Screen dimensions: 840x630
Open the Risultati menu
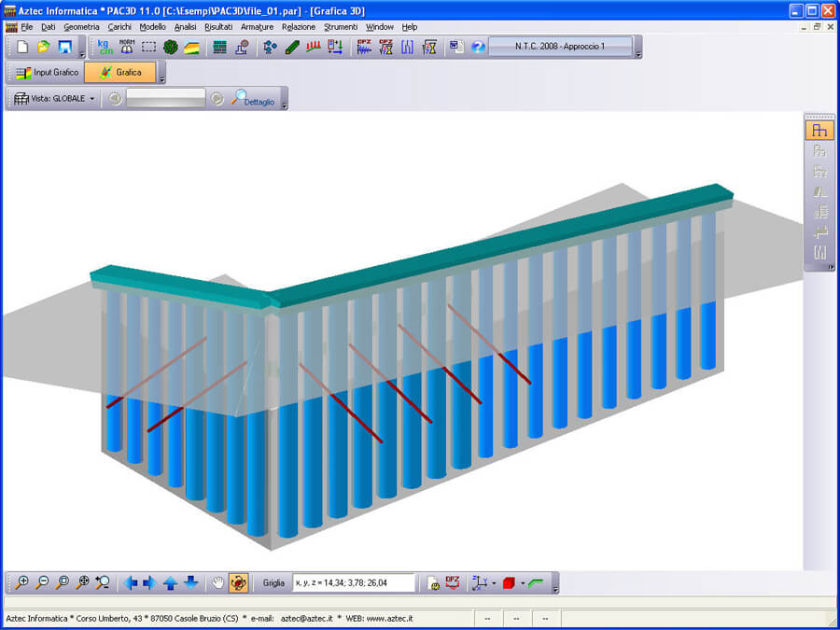(x=218, y=27)
